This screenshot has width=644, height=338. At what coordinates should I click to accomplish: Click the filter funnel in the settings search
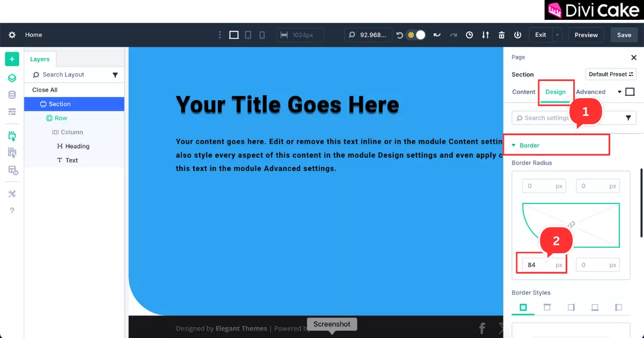[x=628, y=118]
